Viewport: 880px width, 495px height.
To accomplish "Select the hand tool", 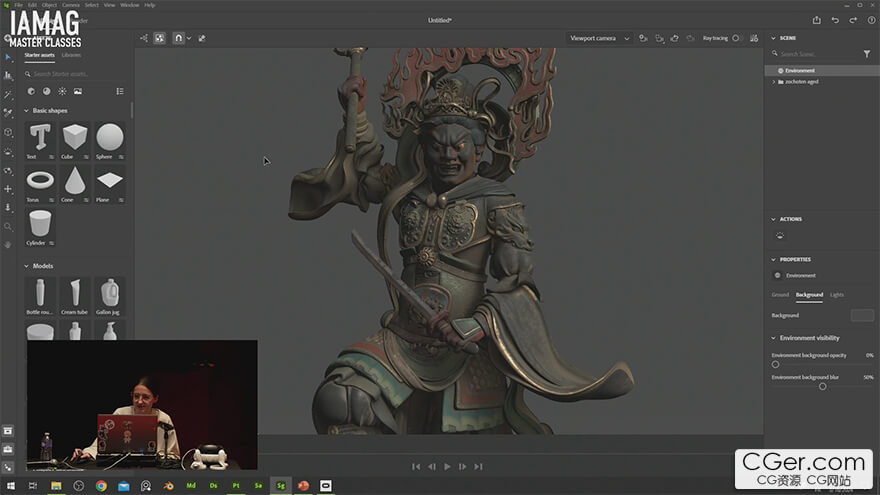I will [x=8, y=245].
